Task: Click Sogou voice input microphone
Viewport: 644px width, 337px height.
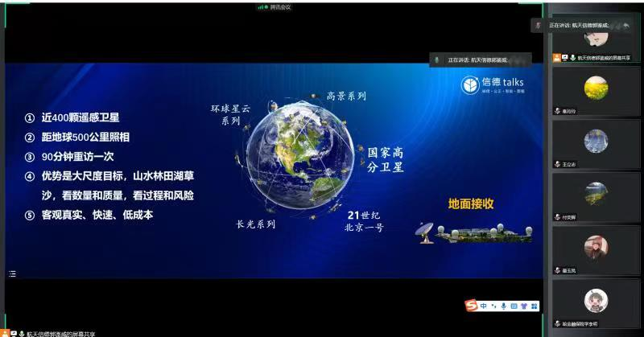Action: click(x=503, y=306)
